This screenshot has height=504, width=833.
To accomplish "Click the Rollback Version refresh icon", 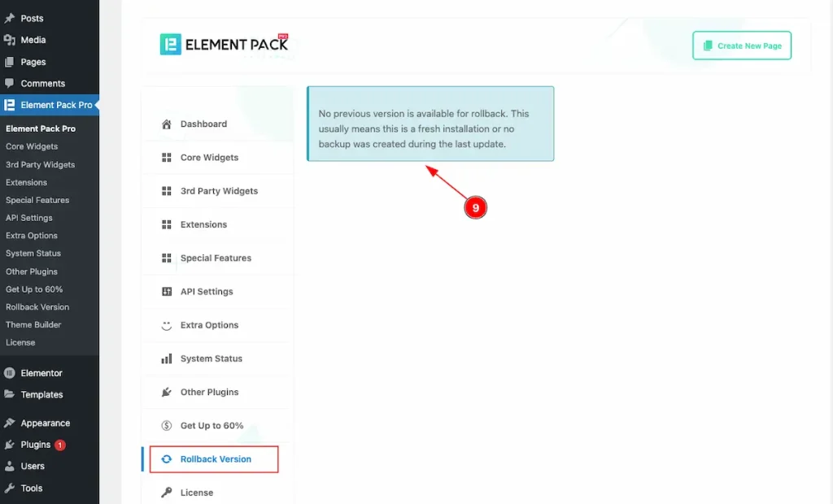I will (167, 459).
